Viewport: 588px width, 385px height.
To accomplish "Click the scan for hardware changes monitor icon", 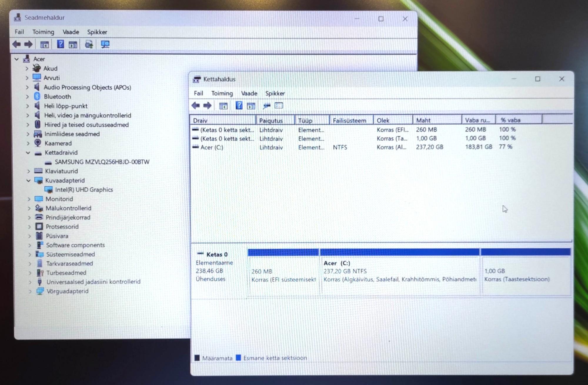I will [105, 44].
